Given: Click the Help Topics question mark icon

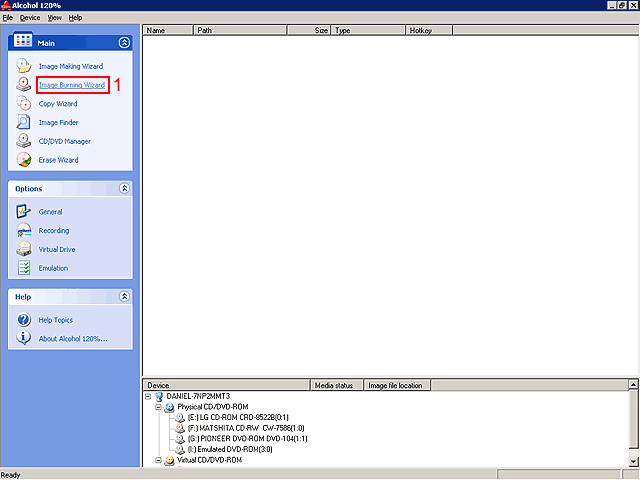Looking at the screenshot, I should pyautogui.click(x=24, y=320).
